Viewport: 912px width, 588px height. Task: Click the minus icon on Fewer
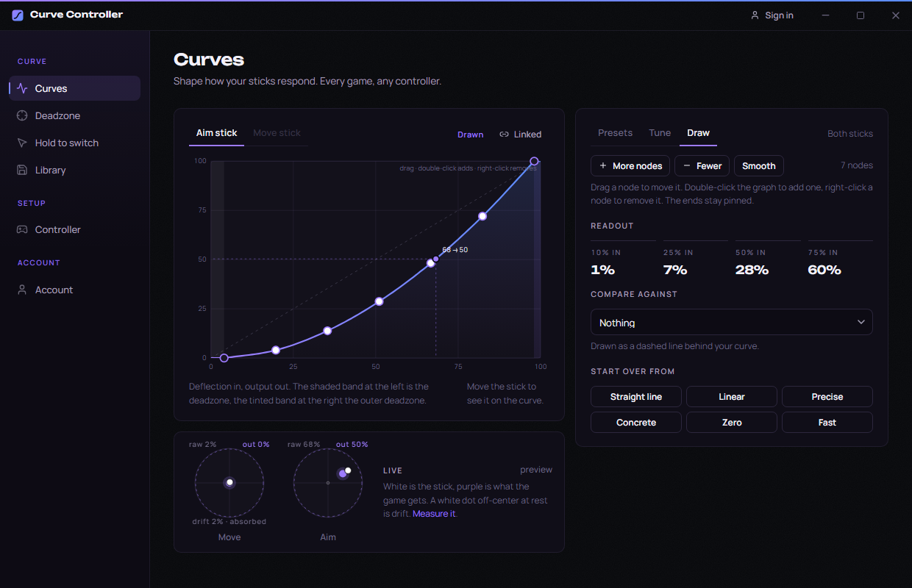click(687, 166)
